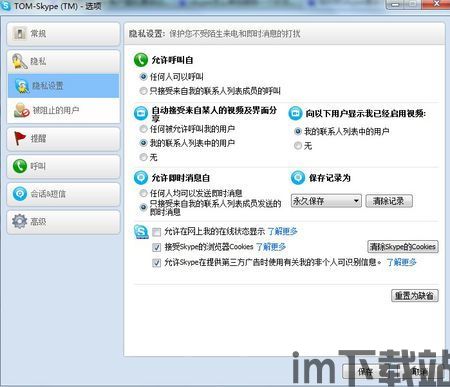The image size is (450, 387).
Task: Click the gear icon for 高级
Action: (20, 221)
